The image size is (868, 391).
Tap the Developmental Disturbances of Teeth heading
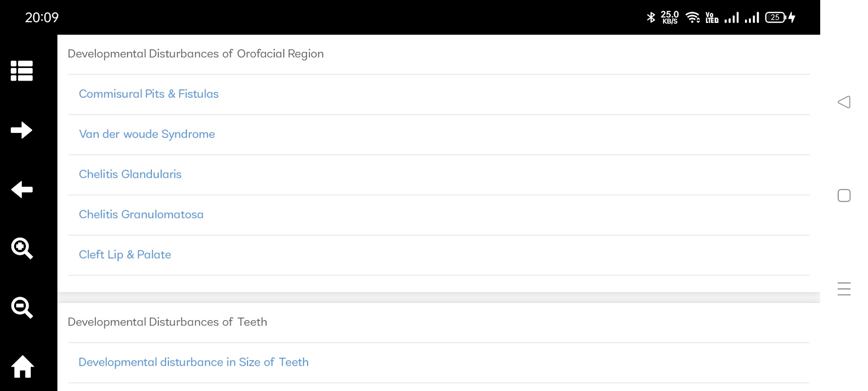pos(167,322)
